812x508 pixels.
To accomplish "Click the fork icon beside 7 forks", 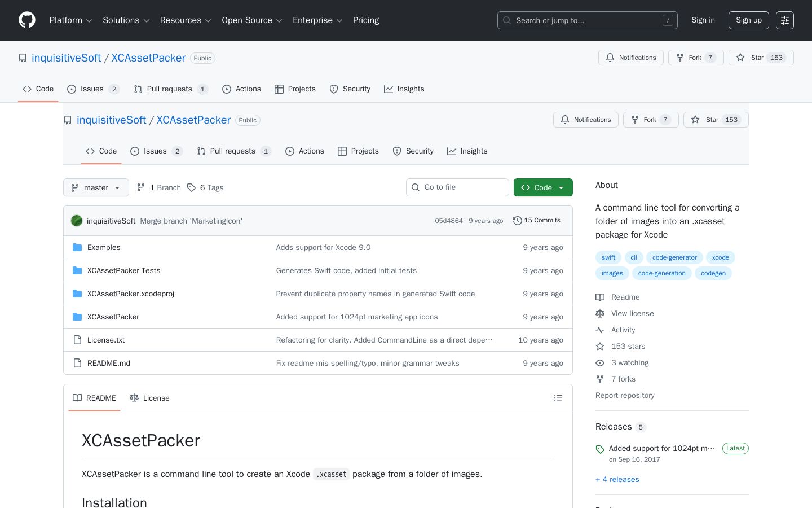I will coord(600,379).
